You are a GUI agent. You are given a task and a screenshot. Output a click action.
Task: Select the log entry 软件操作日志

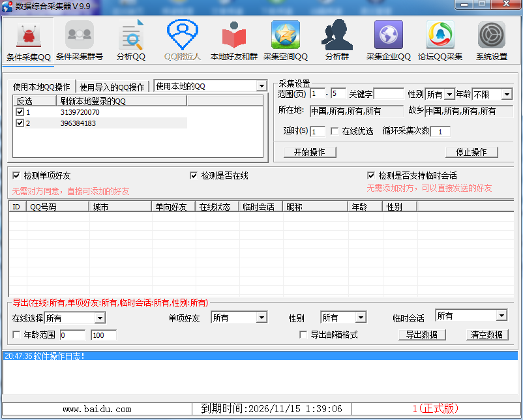click(x=260, y=356)
